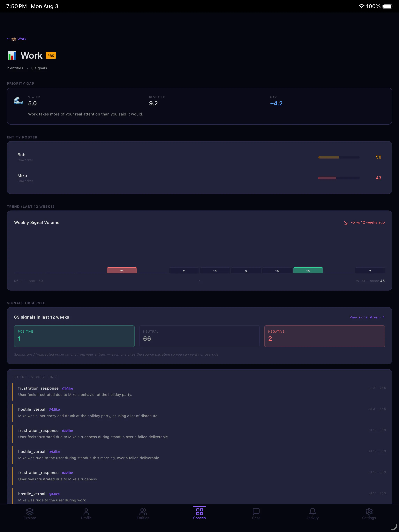Viewport: 399px width, 532px height.
Task: Filter by the Positive signals card
Action: pyautogui.click(x=74, y=336)
